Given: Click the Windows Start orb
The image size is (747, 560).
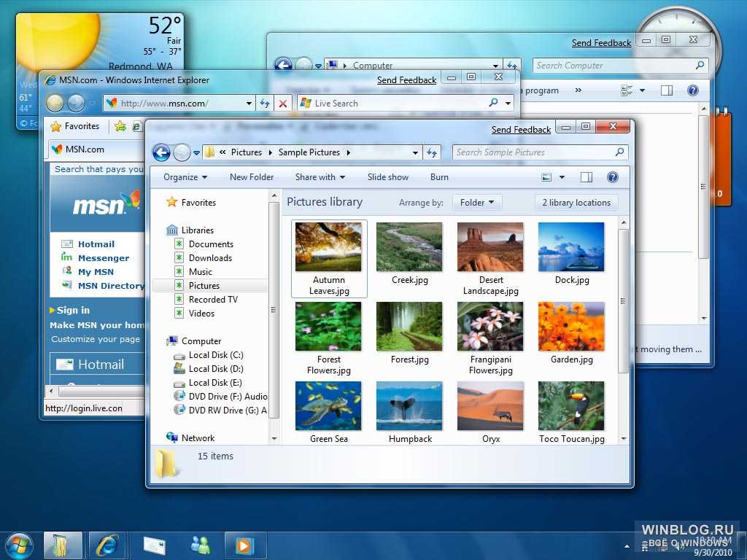Looking at the screenshot, I should [x=19, y=545].
